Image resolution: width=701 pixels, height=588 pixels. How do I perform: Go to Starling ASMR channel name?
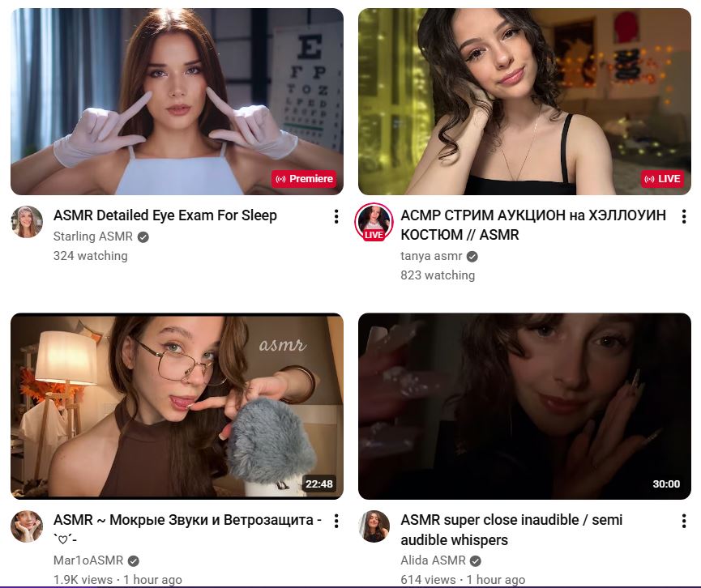(x=93, y=236)
